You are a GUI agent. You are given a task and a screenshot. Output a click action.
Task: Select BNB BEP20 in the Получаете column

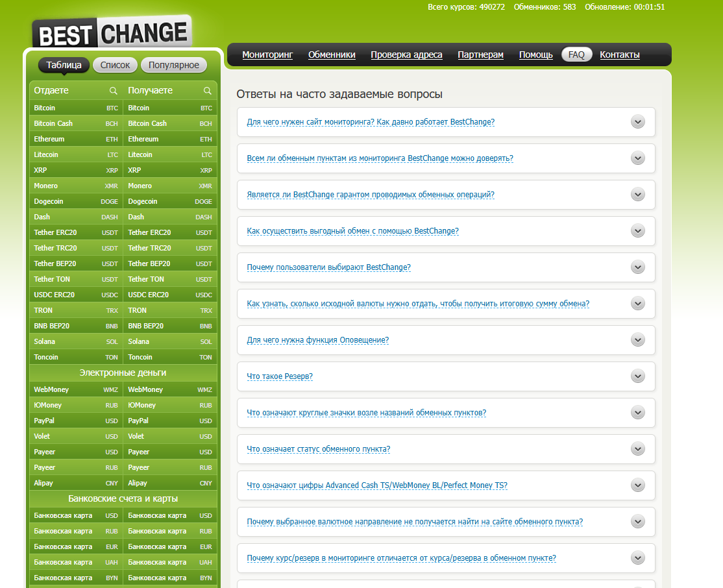(x=170, y=326)
